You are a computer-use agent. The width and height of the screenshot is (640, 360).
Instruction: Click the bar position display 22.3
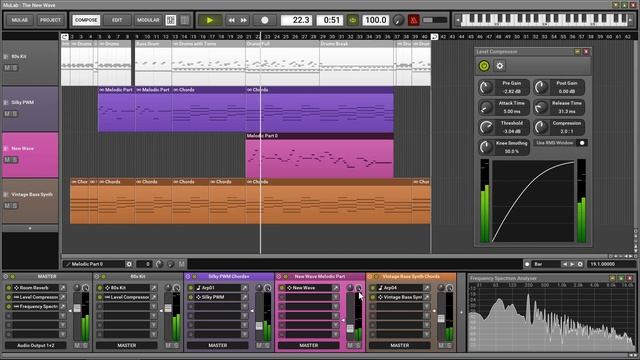point(297,20)
